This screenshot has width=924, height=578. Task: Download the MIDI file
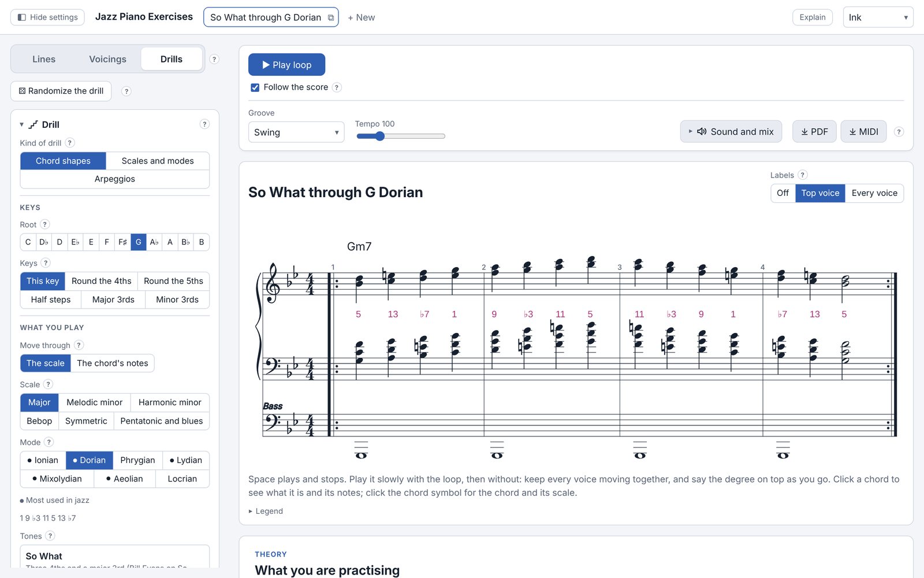(863, 132)
